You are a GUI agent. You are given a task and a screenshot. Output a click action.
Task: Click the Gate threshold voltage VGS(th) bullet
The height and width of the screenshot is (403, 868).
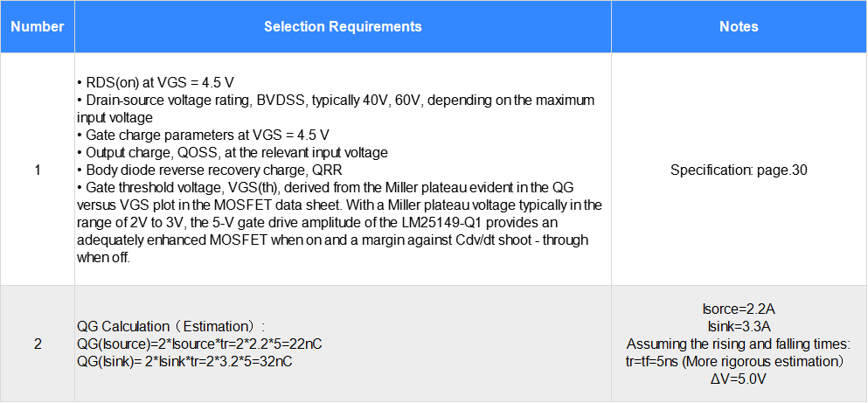click(332, 187)
